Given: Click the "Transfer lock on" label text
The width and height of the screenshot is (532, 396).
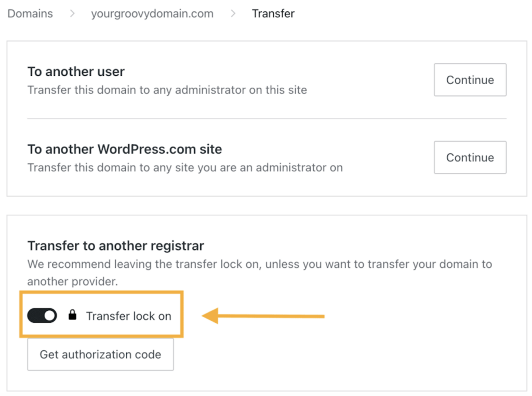Looking at the screenshot, I should coord(129,316).
